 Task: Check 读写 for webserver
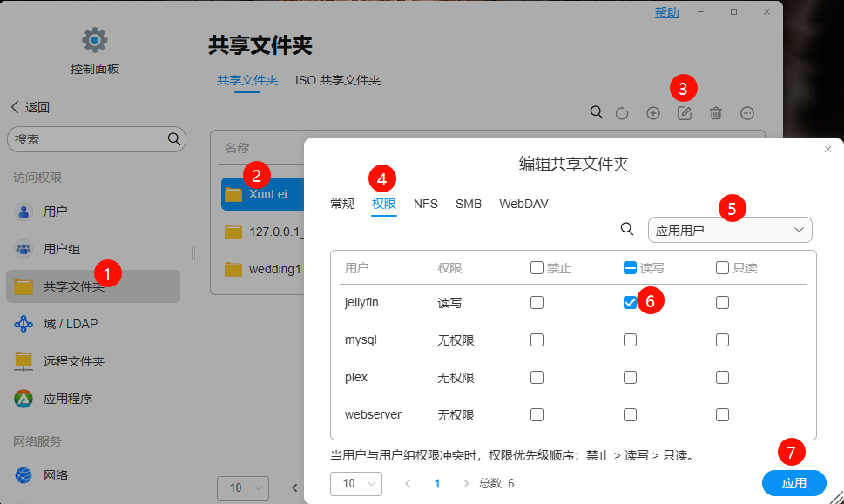pos(630,414)
